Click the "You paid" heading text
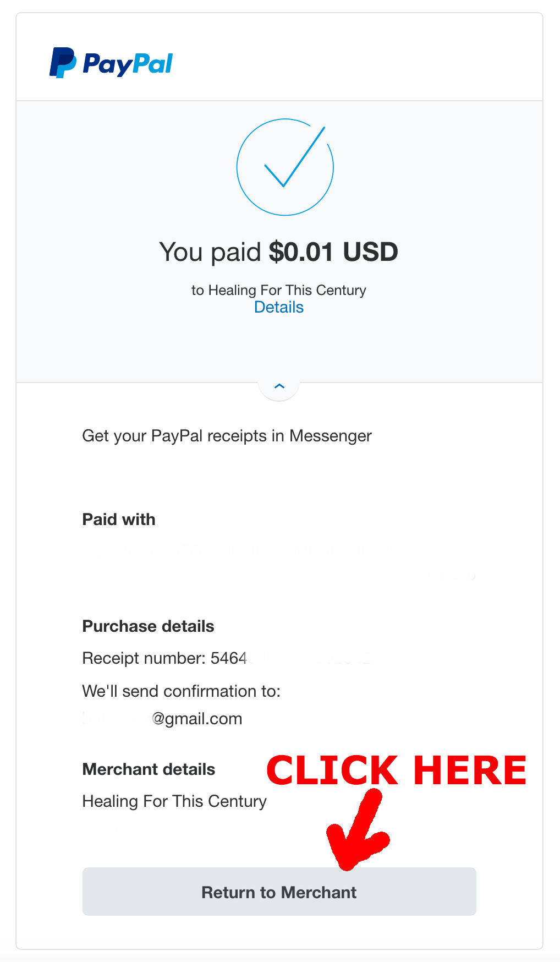 pyautogui.click(x=210, y=252)
